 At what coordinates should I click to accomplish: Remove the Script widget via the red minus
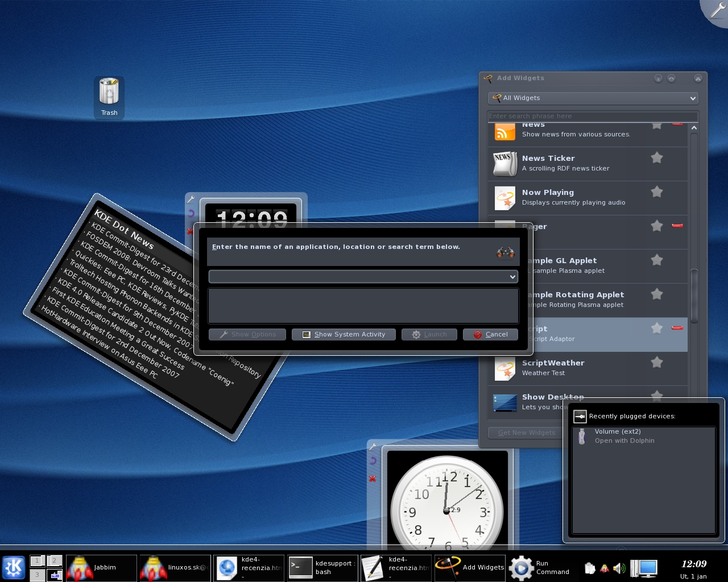pyautogui.click(x=677, y=328)
